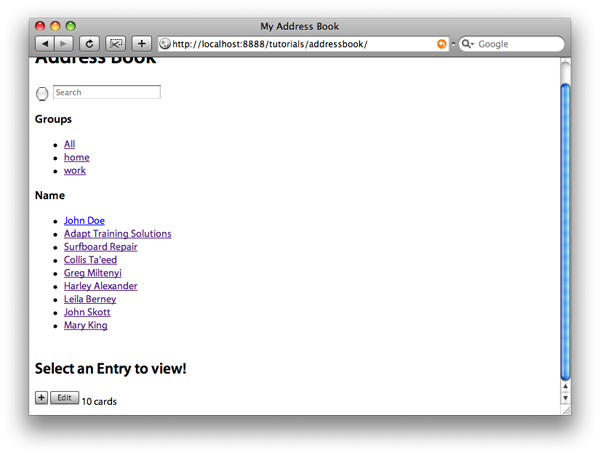
Task: Click the address bar URL field
Action: pos(303,44)
